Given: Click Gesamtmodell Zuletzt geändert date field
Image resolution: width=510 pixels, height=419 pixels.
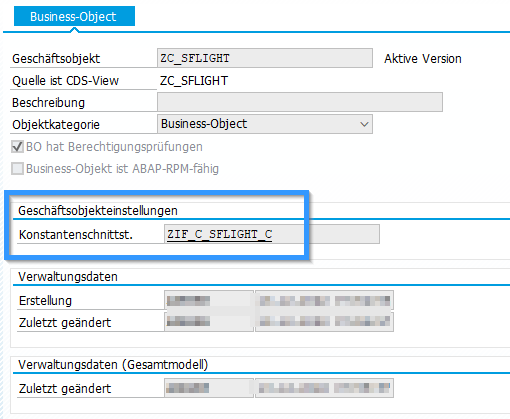Looking at the screenshot, I should coord(324,388).
